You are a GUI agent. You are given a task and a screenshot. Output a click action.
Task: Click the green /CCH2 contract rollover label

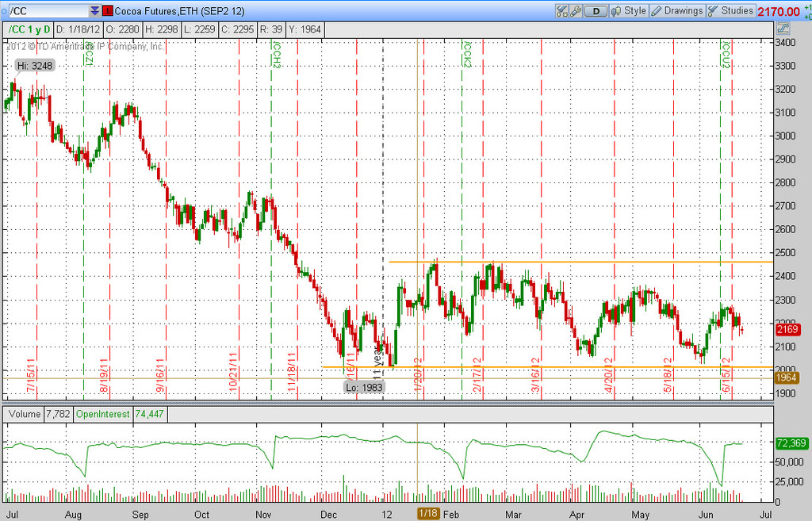pyautogui.click(x=277, y=55)
